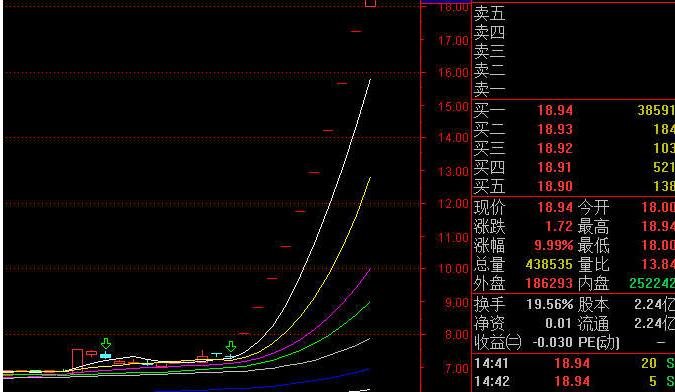The image size is (675, 392).
Task: Click the PE(动) label
Action: (x=598, y=343)
